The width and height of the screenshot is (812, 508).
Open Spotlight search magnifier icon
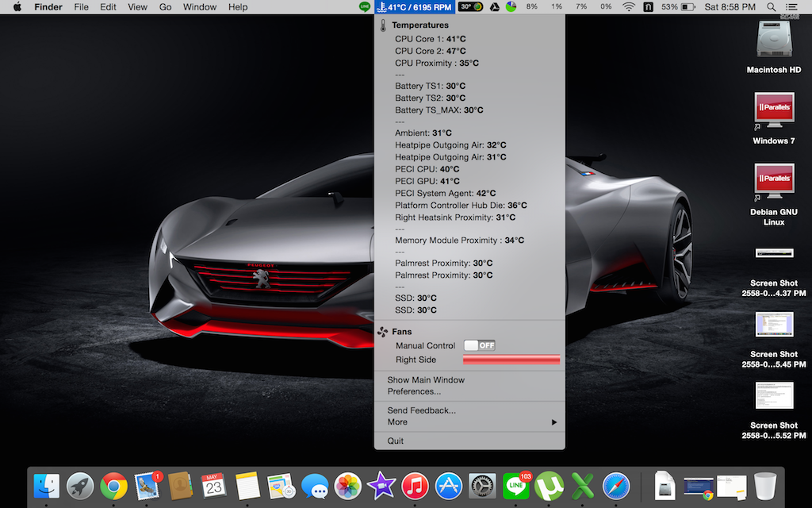[772, 7]
